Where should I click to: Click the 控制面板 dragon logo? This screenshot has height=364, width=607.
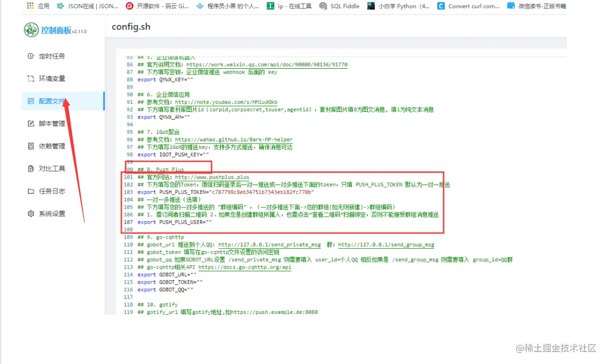[x=31, y=30]
